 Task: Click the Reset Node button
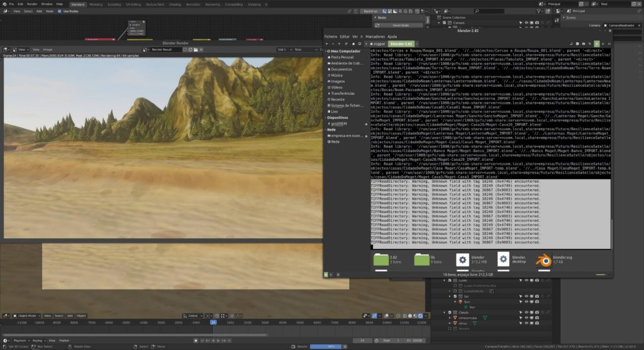point(401,25)
